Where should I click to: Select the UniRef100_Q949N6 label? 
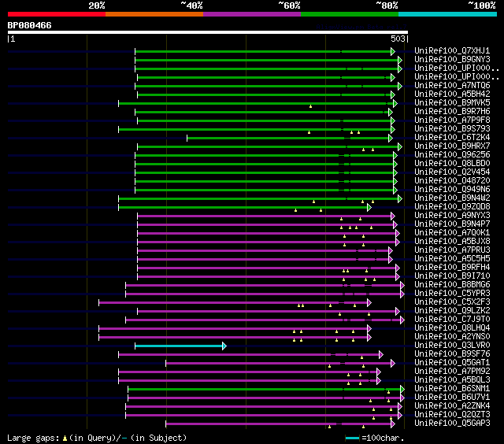point(452,190)
